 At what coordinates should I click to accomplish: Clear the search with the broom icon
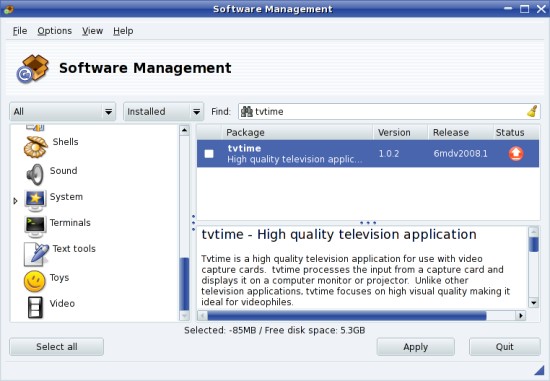coord(532,112)
